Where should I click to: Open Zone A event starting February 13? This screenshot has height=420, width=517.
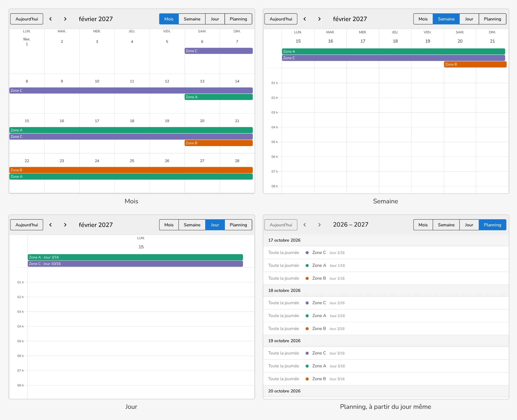(219, 97)
